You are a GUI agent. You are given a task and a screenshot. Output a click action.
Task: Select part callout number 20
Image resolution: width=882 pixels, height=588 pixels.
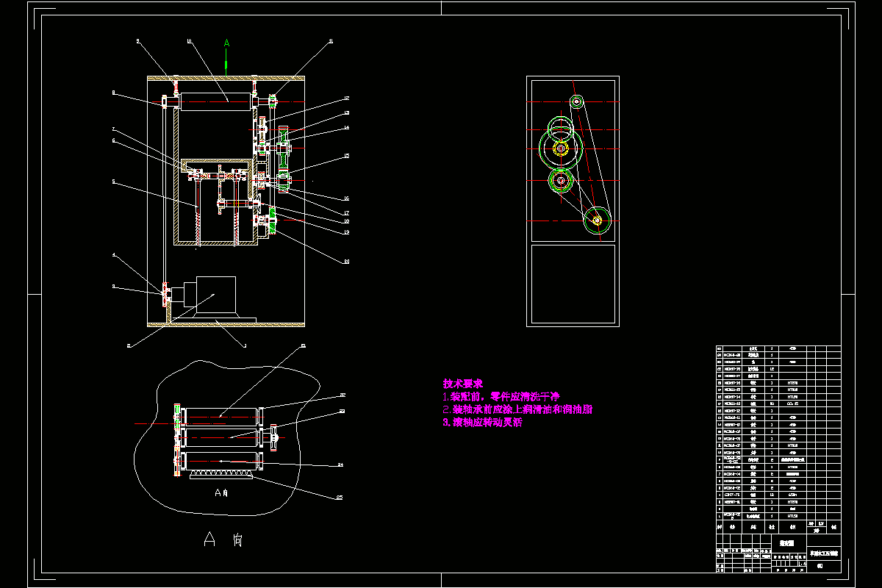point(346,262)
